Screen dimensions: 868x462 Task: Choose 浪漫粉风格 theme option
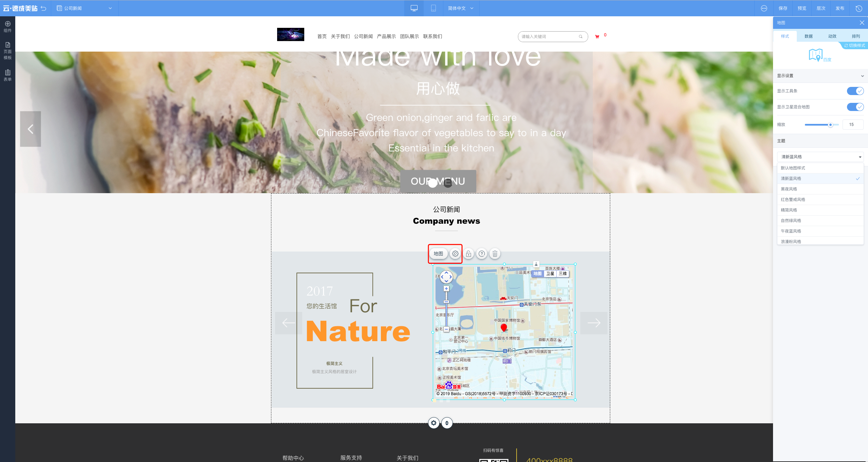pyautogui.click(x=820, y=241)
